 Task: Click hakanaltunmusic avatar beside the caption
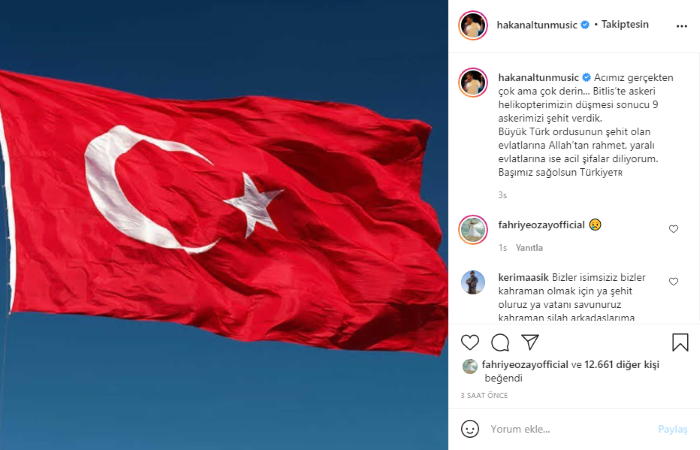tap(473, 83)
